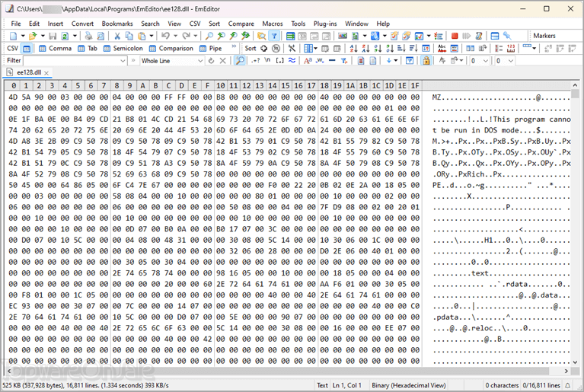Click the Markers toolbar label

tap(544, 36)
